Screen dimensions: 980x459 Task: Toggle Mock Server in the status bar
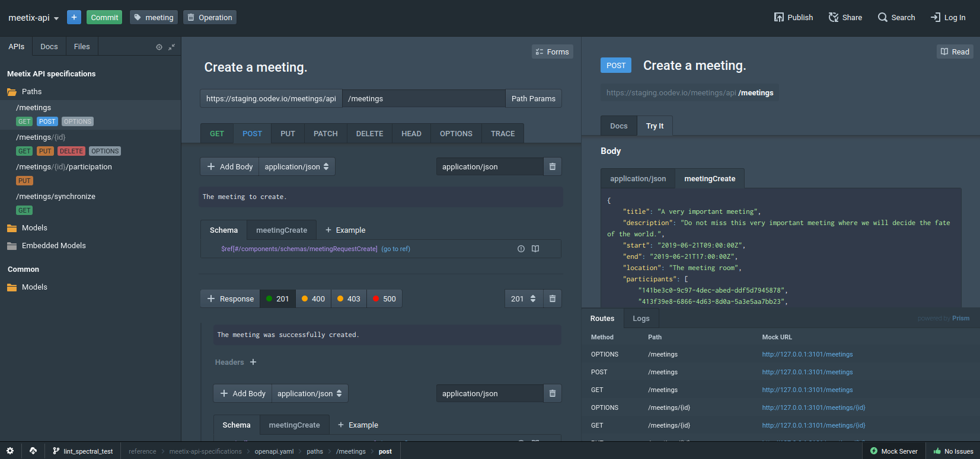coord(893,451)
